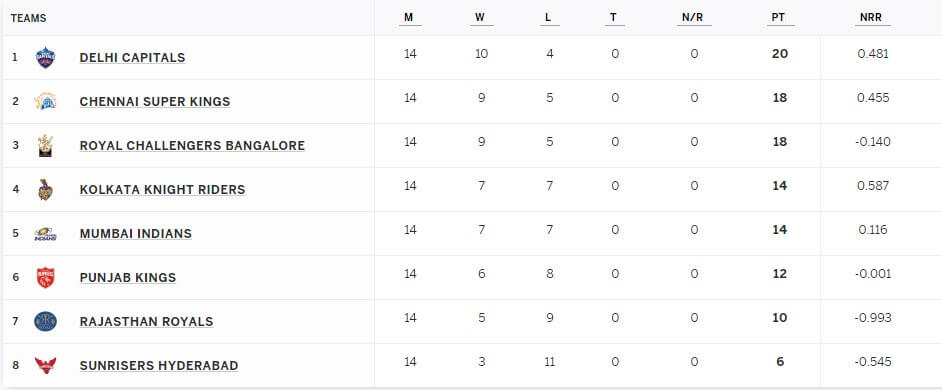
Task: Open the Delhi Capitals team link
Action: 132,58
